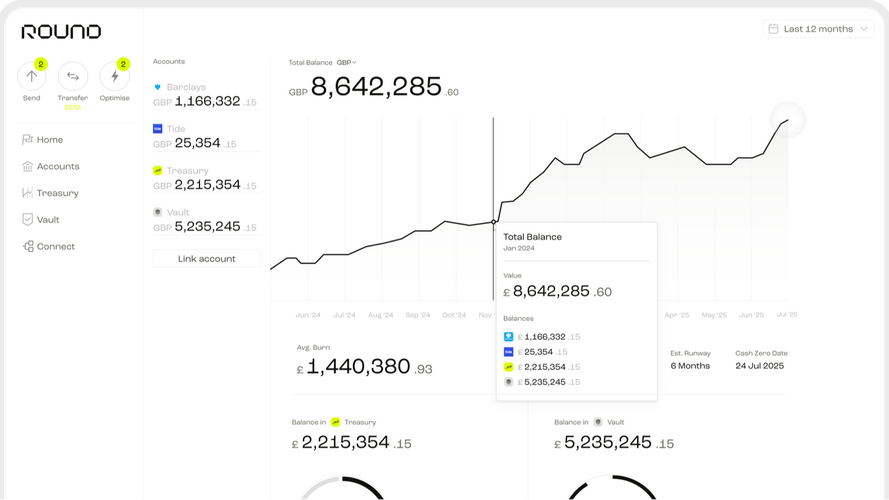Click the Link account button
889x500 pixels.
click(x=207, y=259)
